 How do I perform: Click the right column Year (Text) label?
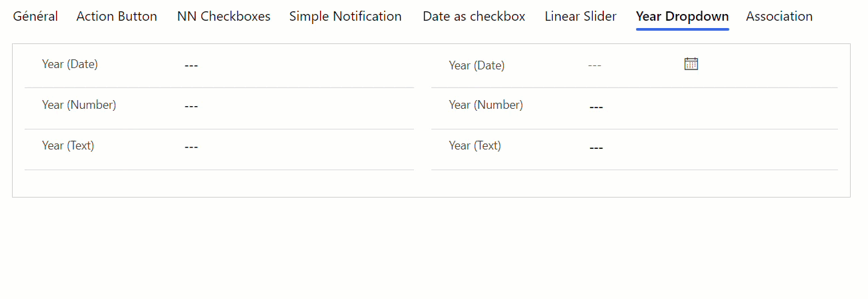475,145
